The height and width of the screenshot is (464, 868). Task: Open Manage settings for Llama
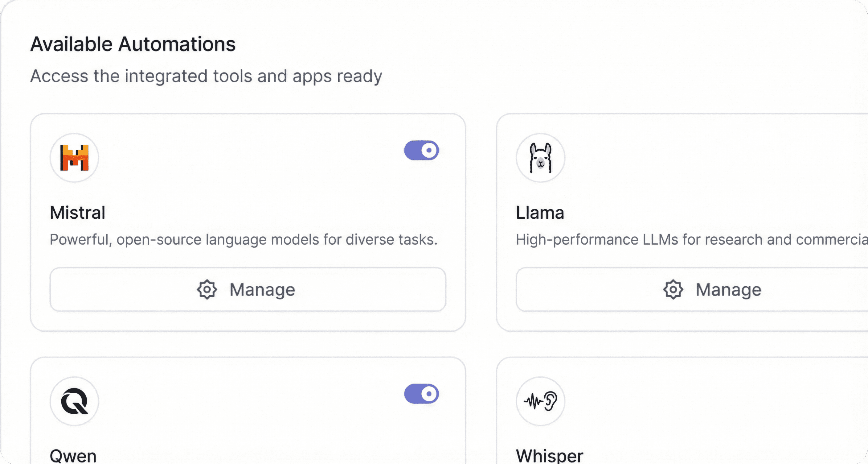coord(714,289)
